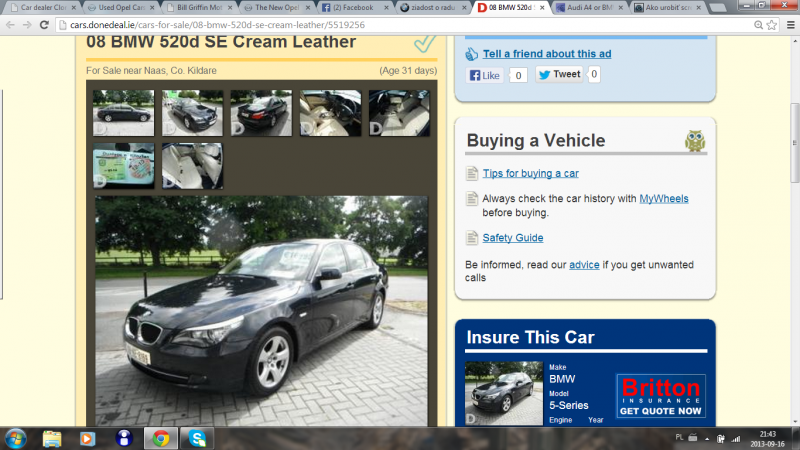800x450 pixels.
Task: Open the second thumbnail of car front angle
Action: [x=192, y=113]
